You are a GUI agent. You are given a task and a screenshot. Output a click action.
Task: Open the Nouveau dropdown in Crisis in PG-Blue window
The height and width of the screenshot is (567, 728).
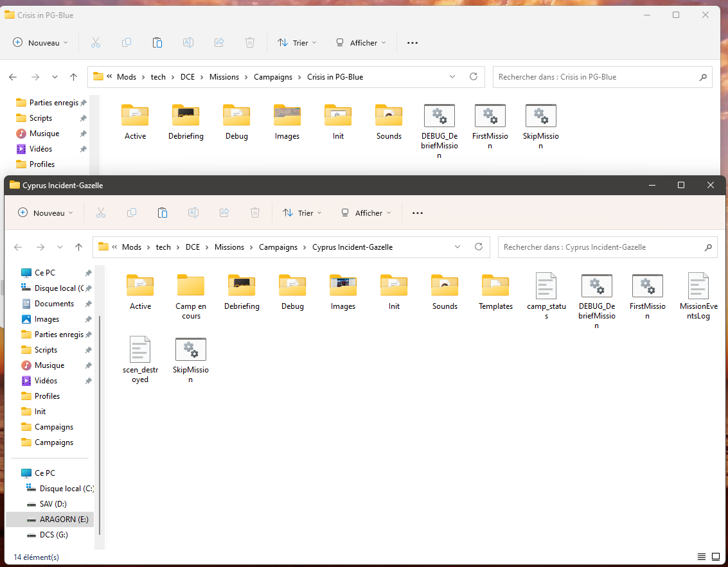pyautogui.click(x=40, y=42)
